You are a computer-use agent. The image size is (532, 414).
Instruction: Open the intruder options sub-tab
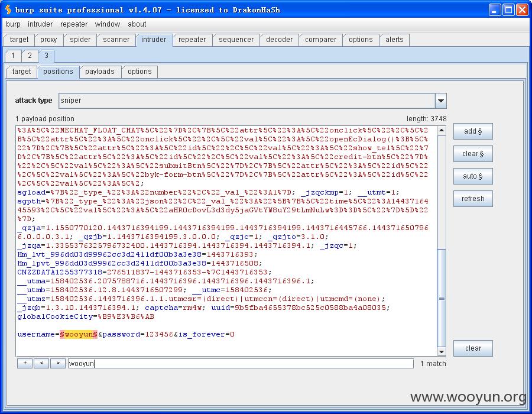click(140, 72)
